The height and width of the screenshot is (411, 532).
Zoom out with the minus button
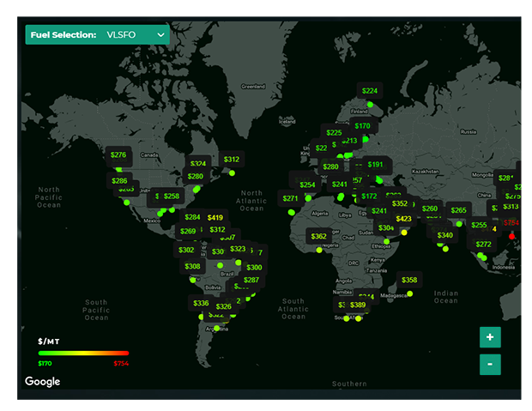click(490, 364)
